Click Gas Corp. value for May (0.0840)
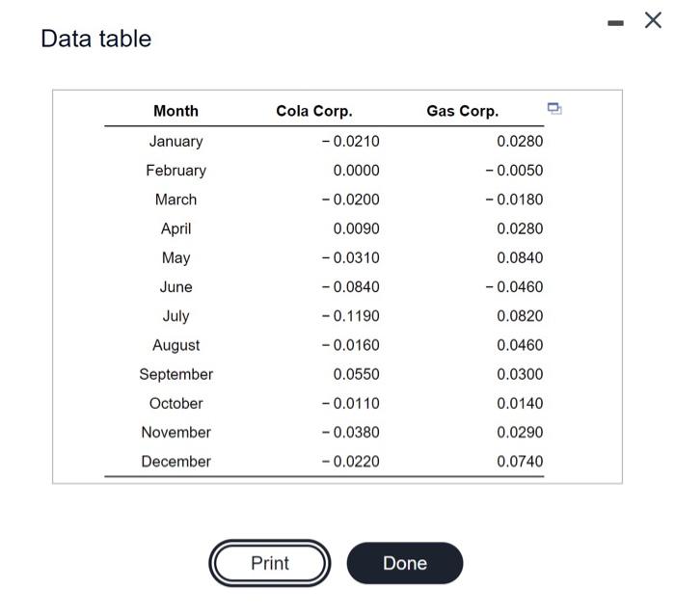Image resolution: width=675 pixels, height=616 pixels. click(520, 257)
